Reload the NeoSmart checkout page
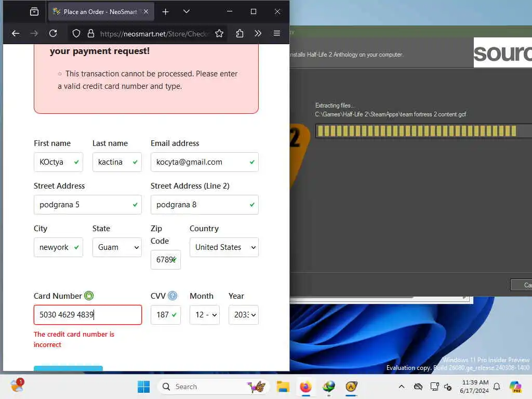 (53, 33)
